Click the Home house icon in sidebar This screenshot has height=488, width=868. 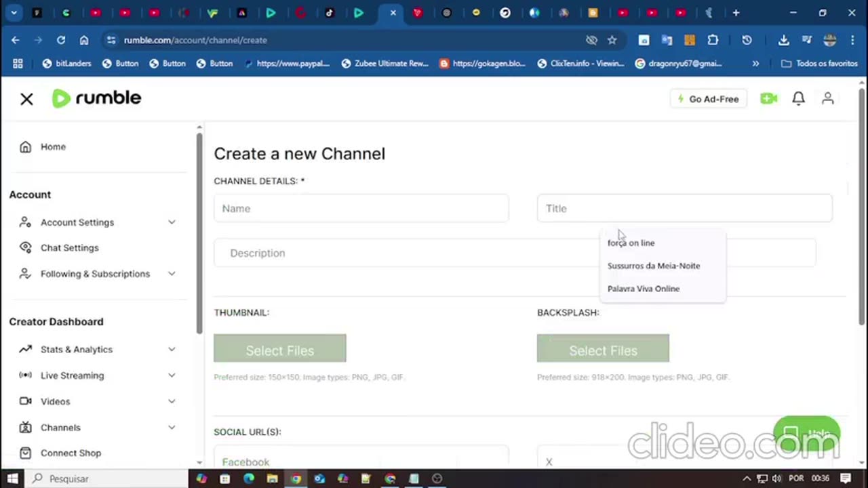(x=25, y=146)
